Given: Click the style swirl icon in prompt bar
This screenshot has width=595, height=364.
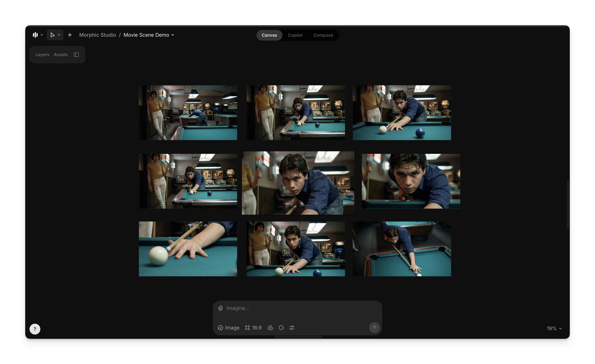Looking at the screenshot, I should [270, 327].
